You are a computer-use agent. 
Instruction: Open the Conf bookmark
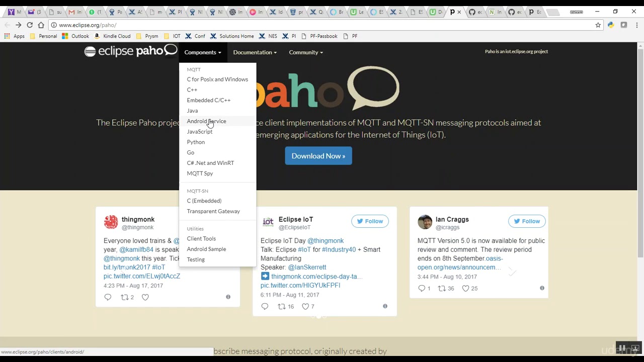pos(195,36)
